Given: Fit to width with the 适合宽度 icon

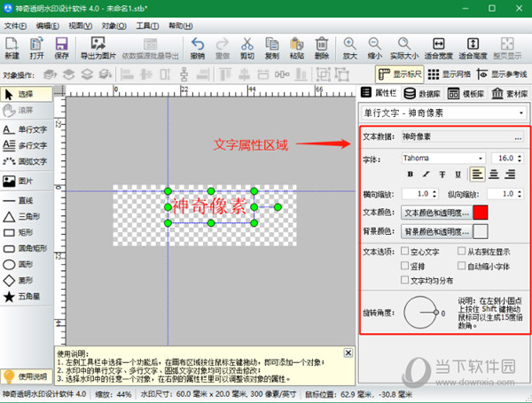Looking at the screenshot, I should tap(439, 48).
